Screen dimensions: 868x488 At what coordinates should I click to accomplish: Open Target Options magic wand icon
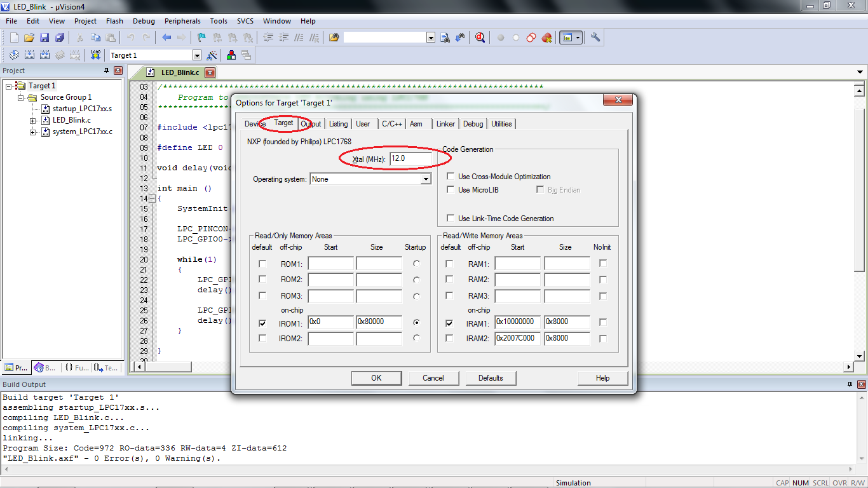tap(212, 55)
